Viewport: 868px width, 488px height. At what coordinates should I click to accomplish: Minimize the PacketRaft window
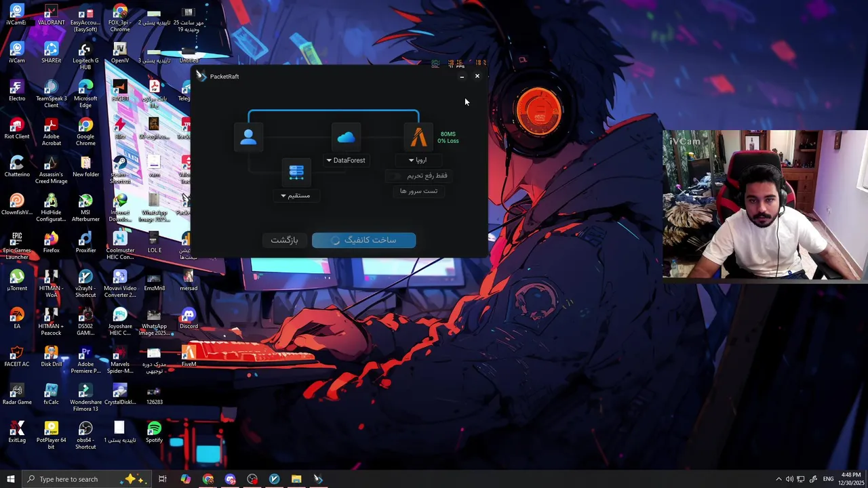[462, 77]
